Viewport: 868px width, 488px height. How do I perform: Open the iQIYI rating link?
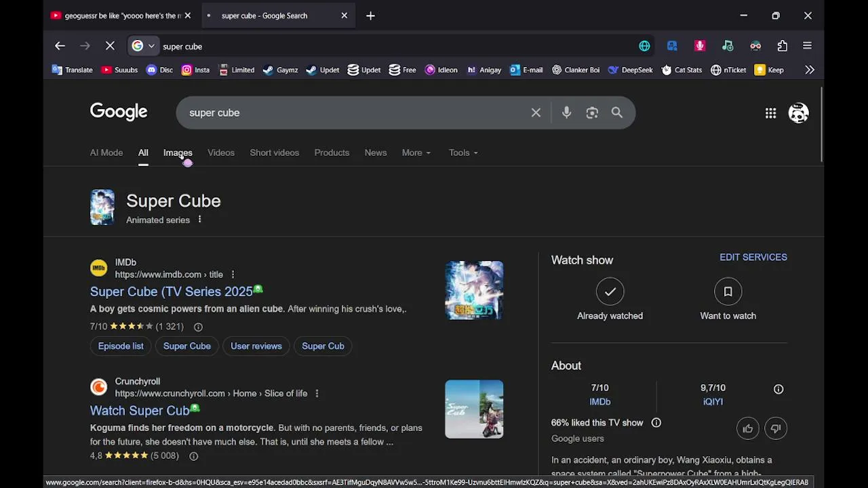tap(713, 401)
